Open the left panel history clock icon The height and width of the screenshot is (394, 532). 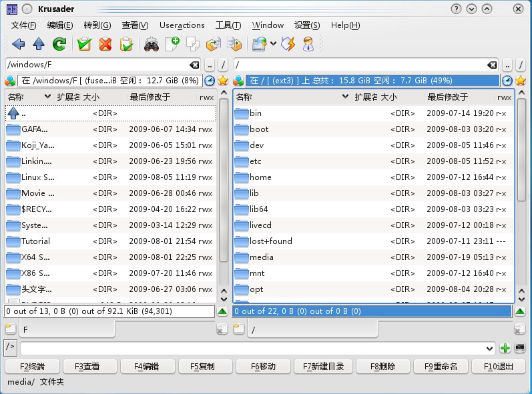[210, 81]
